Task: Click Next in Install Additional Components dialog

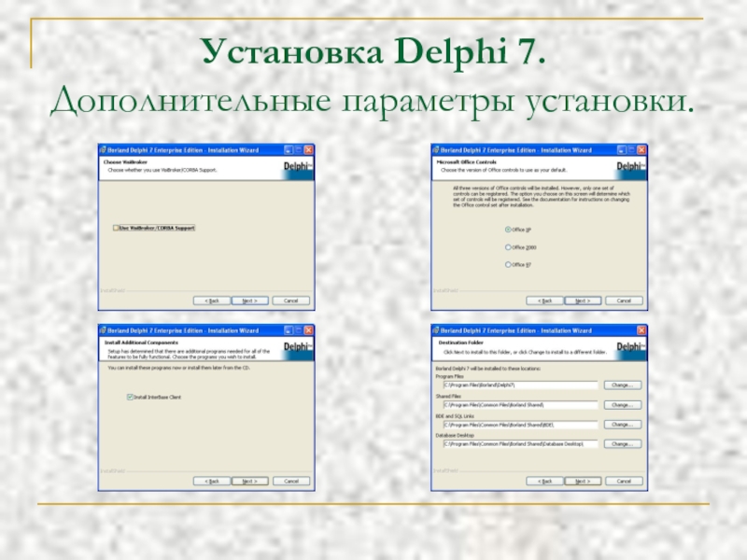Action: (x=249, y=482)
